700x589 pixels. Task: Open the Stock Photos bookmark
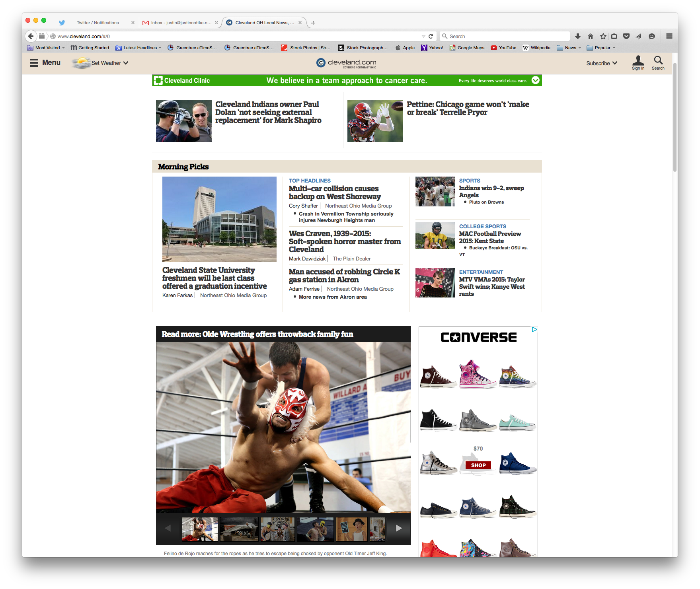pos(306,48)
